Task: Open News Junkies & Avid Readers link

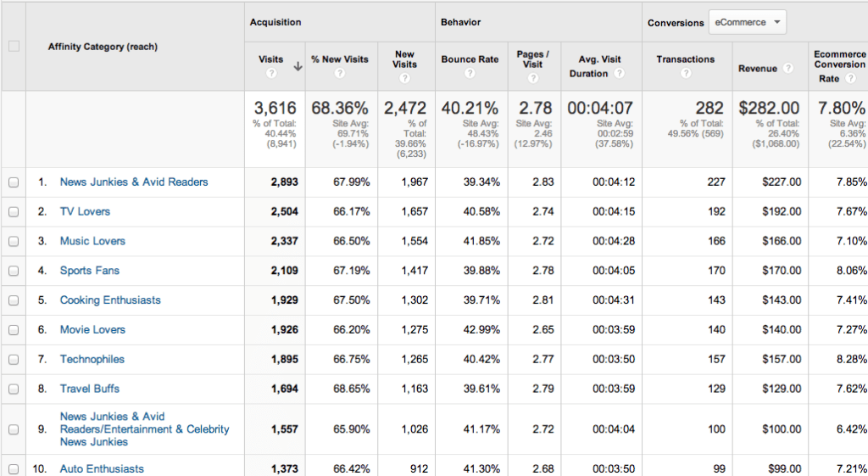Action: coord(133,182)
